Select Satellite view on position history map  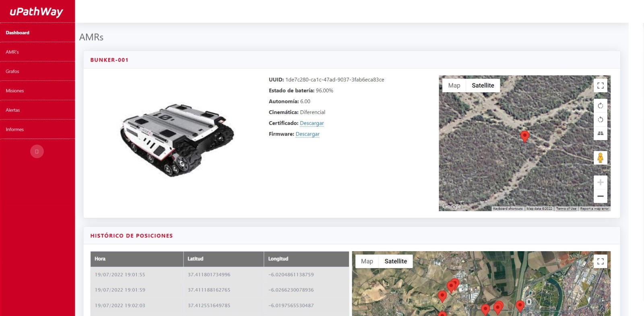pos(395,261)
